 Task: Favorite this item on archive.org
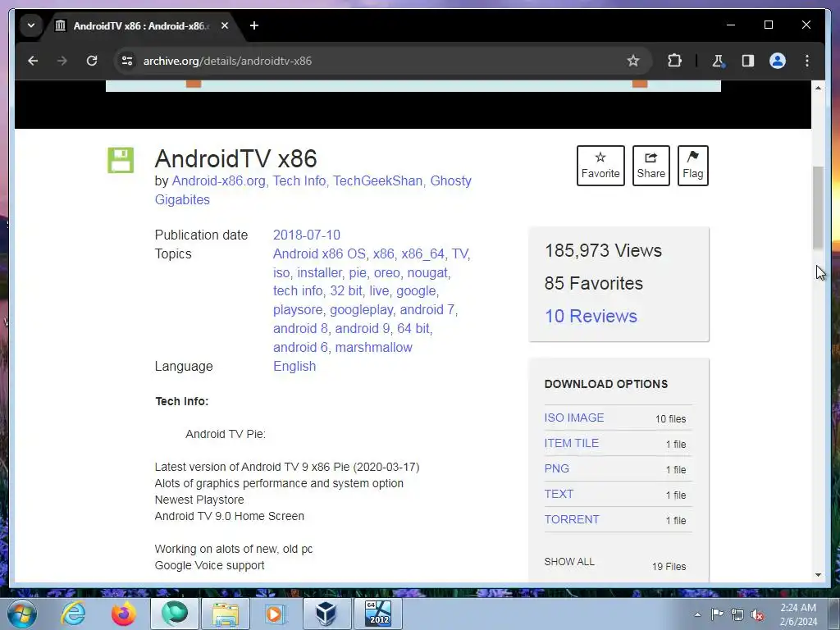600,166
